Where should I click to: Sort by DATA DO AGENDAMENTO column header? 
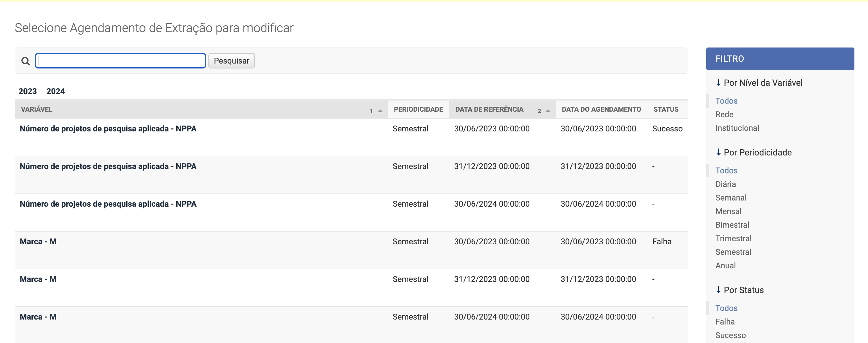pos(601,109)
